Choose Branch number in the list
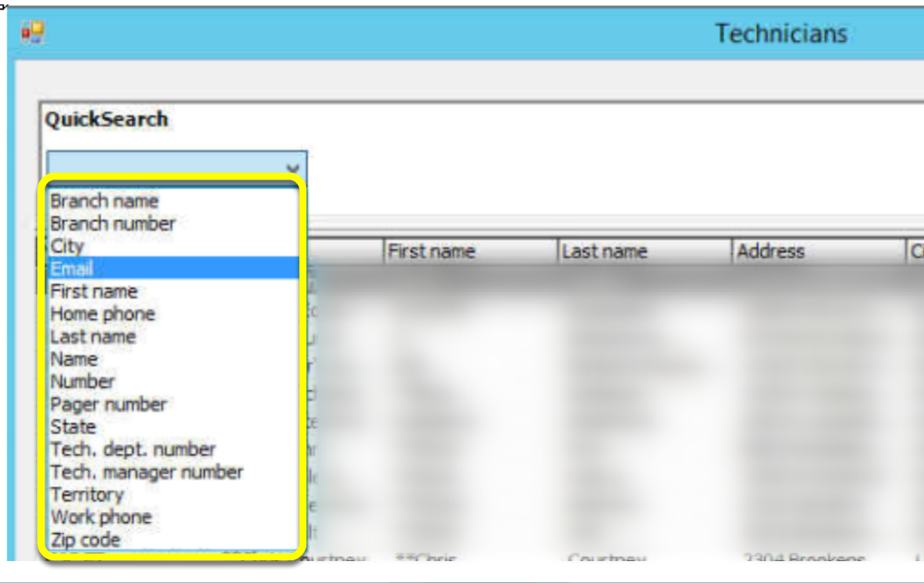 point(173,223)
